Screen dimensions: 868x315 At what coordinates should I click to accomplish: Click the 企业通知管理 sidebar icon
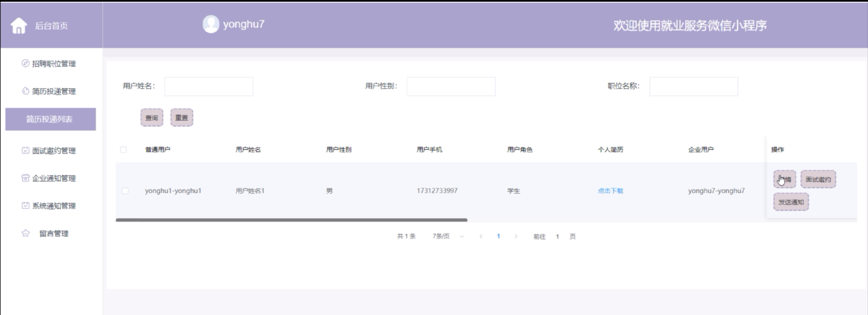click(25, 178)
